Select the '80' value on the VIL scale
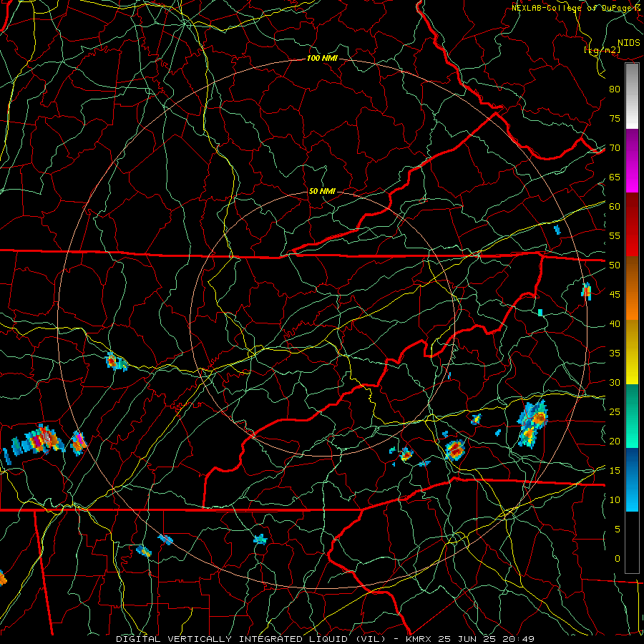The image size is (644, 644). pyautogui.click(x=615, y=89)
